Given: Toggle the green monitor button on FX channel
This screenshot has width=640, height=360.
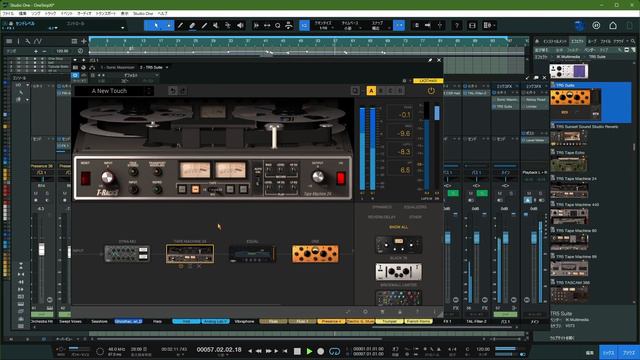Looking at the screenshot, I should (453, 193).
